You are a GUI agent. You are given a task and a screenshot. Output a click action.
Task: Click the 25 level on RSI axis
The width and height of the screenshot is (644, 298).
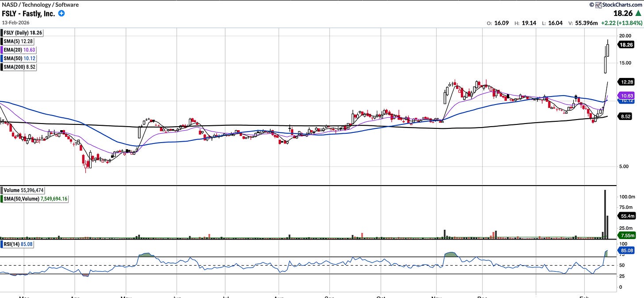point(621,276)
